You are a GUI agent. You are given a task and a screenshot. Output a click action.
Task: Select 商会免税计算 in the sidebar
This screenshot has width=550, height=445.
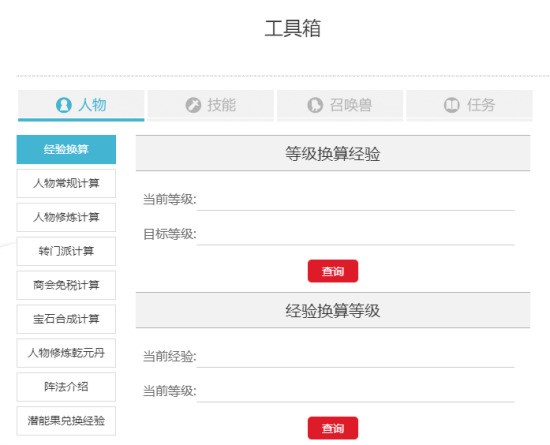point(66,285)
